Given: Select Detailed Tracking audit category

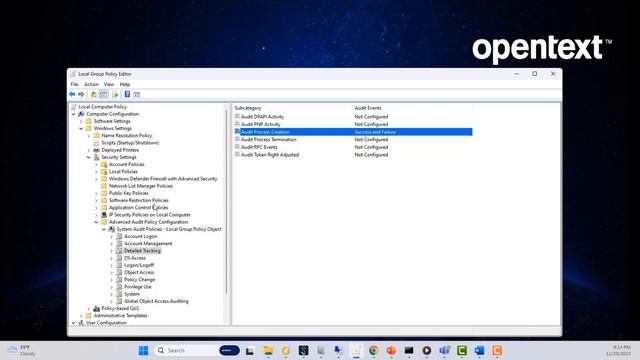Looking at the screenshot, I should click(142, 251).
